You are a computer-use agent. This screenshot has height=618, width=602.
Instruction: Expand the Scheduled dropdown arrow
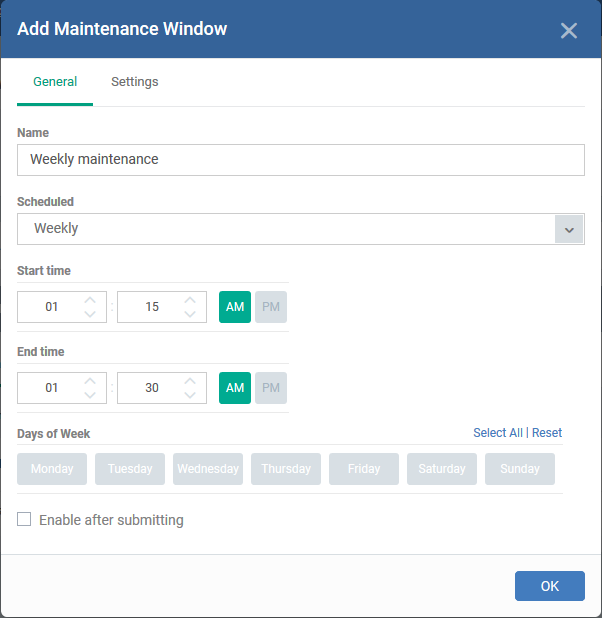[x=569, y=229]
